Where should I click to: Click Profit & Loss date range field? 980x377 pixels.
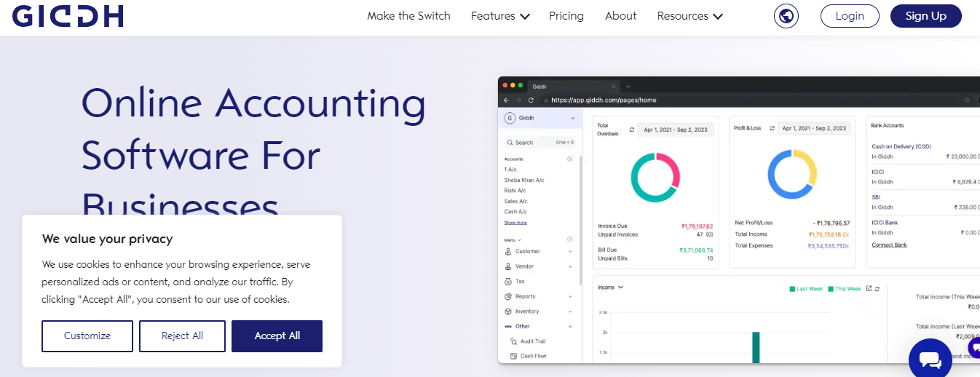815,128
